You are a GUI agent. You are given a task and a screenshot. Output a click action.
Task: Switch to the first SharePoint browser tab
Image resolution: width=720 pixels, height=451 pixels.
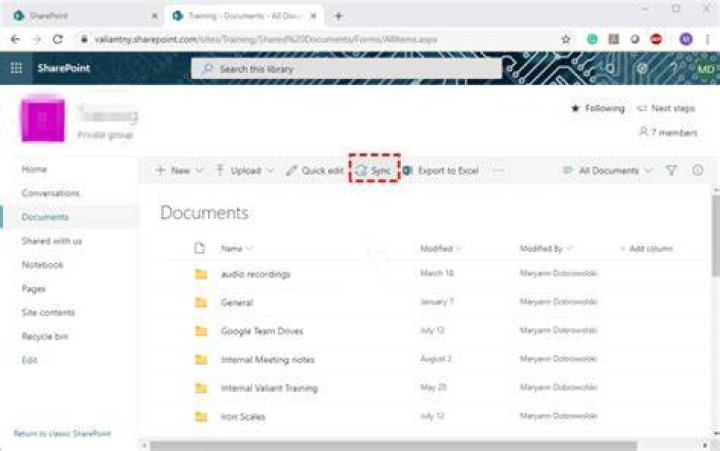coord(84,16)
